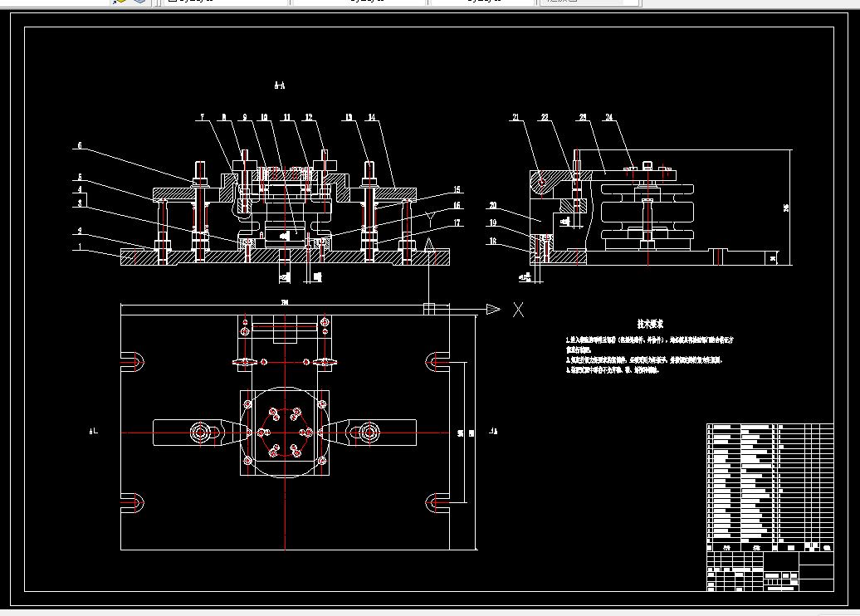The width and height of the screenshot is (860, 616).
Task: Select part balloon number 21
Action: pyautogui.click(x=516, y=117)
